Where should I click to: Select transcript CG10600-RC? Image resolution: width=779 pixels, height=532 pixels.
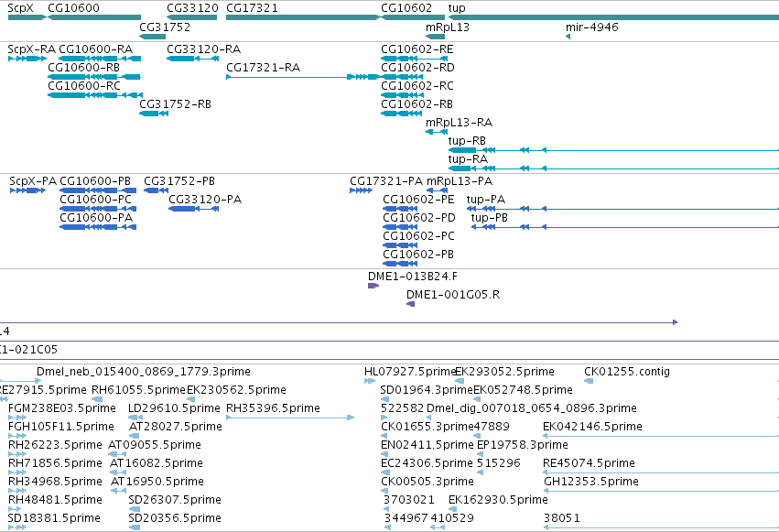click(95, 95)
